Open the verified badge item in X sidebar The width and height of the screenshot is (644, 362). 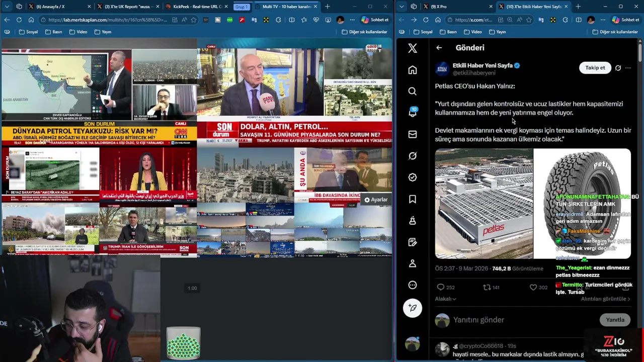coord(413,177)
